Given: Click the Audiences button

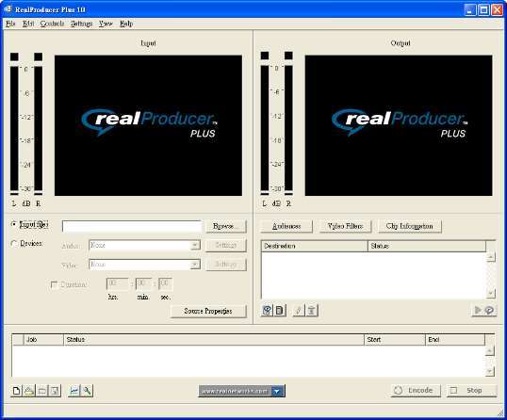Looking at the screenshot, I should pos(286,226).
